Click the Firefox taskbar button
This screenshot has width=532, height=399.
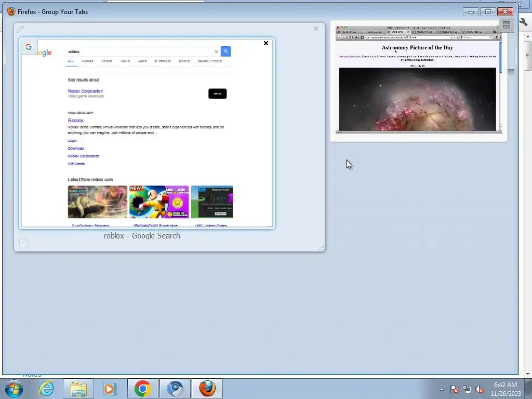click(x=207, y=389)
